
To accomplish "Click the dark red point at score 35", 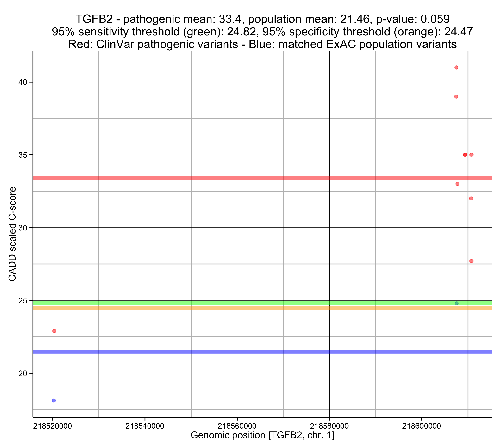I will (465, 155).
